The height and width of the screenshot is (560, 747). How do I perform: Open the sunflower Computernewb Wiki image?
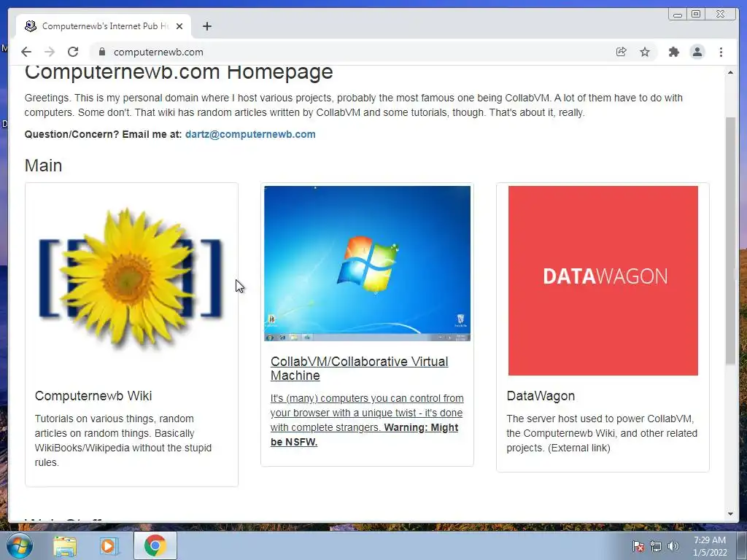131,279
